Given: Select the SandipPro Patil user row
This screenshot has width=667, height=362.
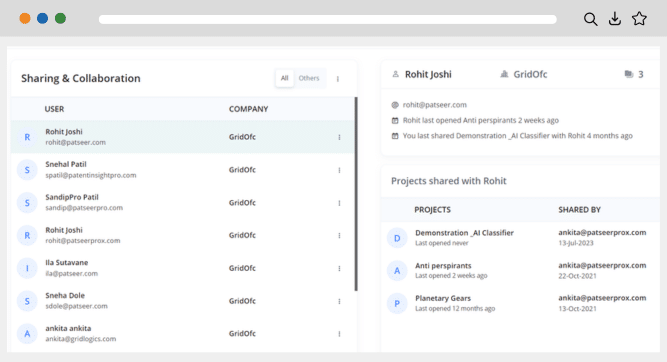Looking at the screenshot, I should (x=183, y=202).
